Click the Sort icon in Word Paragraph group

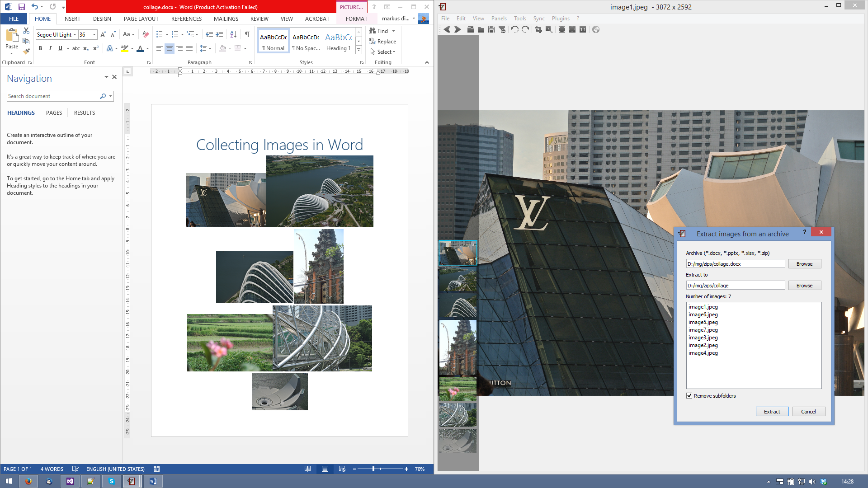(233, 34)
